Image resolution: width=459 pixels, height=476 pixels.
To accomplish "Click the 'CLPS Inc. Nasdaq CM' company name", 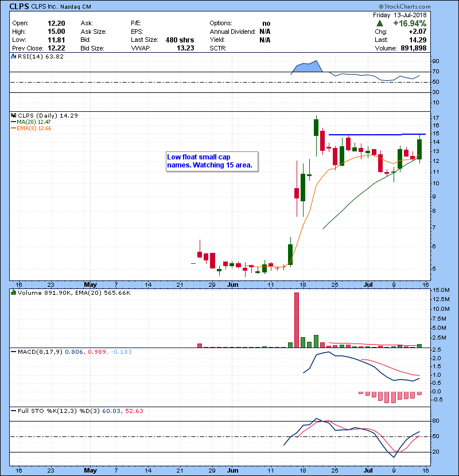I will pyautogui.click(x=61, y=6).
